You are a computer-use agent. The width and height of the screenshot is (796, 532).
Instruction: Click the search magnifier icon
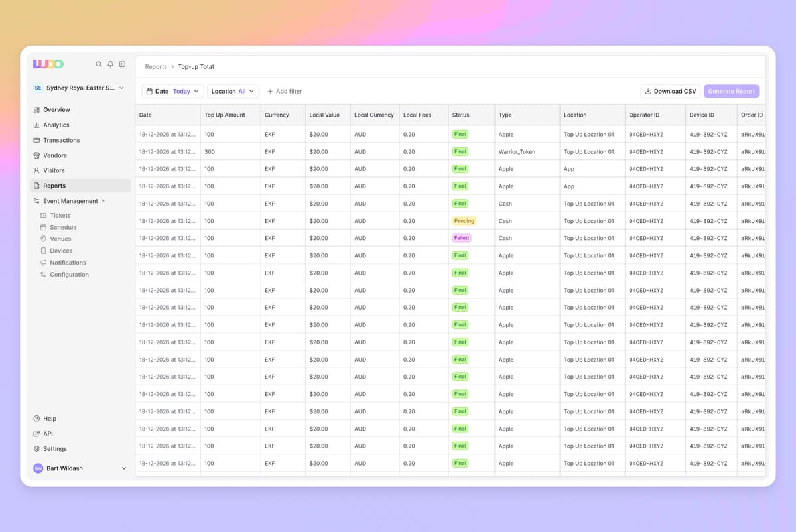99,64
